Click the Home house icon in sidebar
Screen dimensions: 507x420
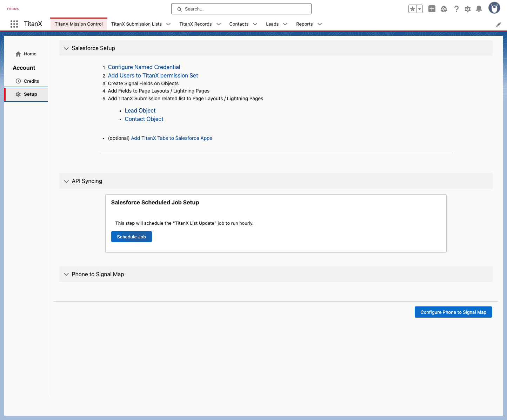tap(18, 54)
